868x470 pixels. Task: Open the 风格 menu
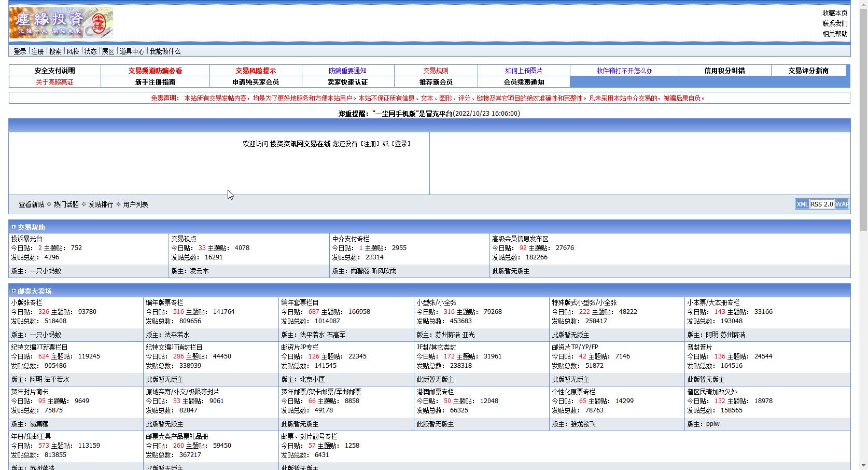[73, 51]
